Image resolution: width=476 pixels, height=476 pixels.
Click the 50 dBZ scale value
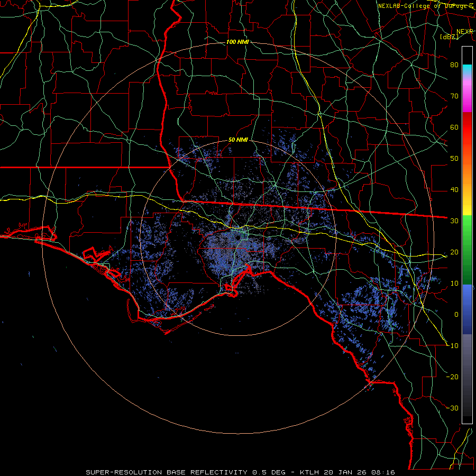pos(454,159)
